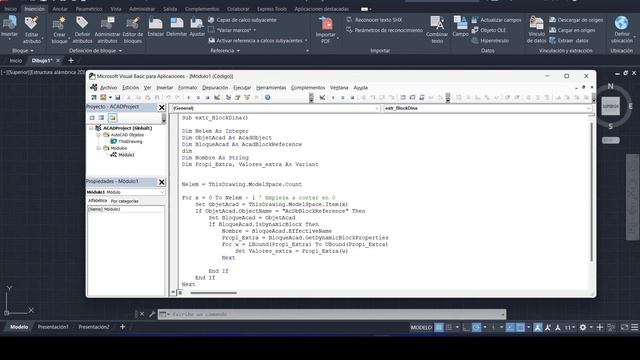
Task: Toggle annotation visibility icon in status bar
Action: point(538,327)
